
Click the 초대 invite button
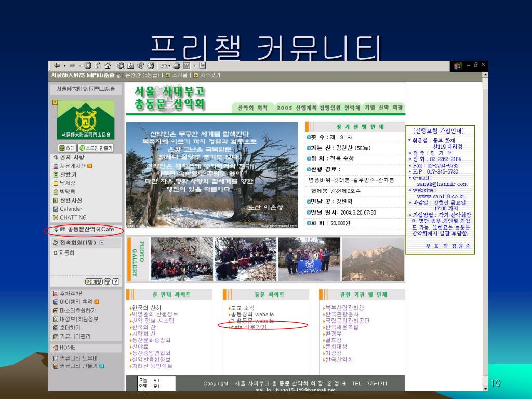(67, 148)
